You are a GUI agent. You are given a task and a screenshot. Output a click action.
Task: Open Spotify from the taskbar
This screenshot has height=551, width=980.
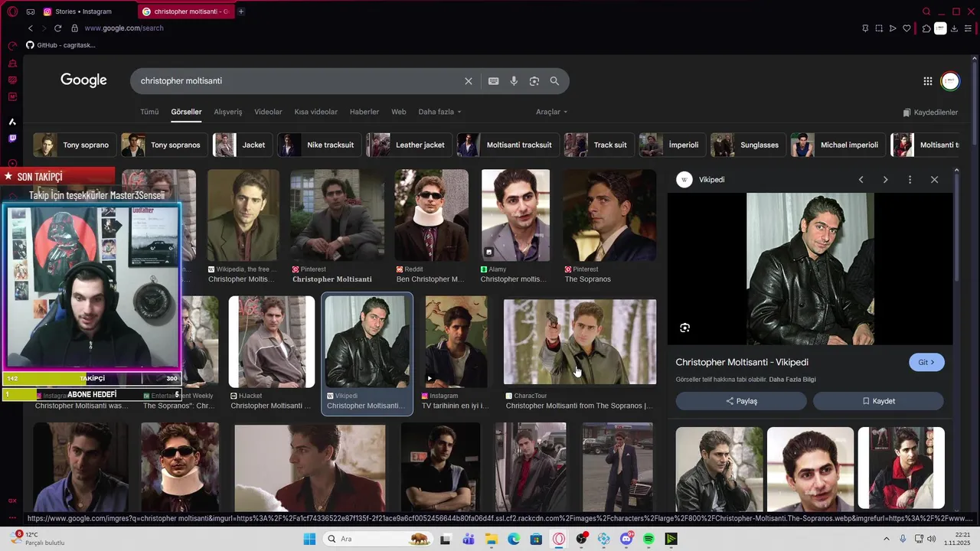[648, 539]
